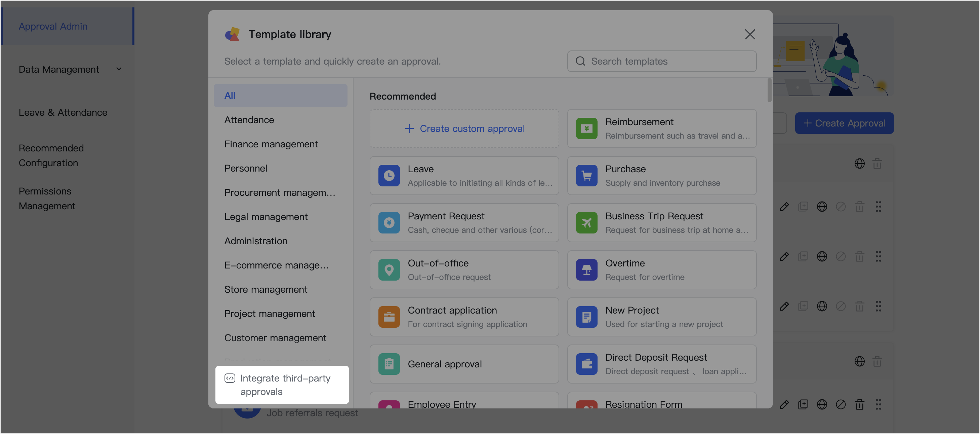The width and height of the screenshot is (980, 434).
Task: Select the Leave template clock icon
Action: pos(389,176)
